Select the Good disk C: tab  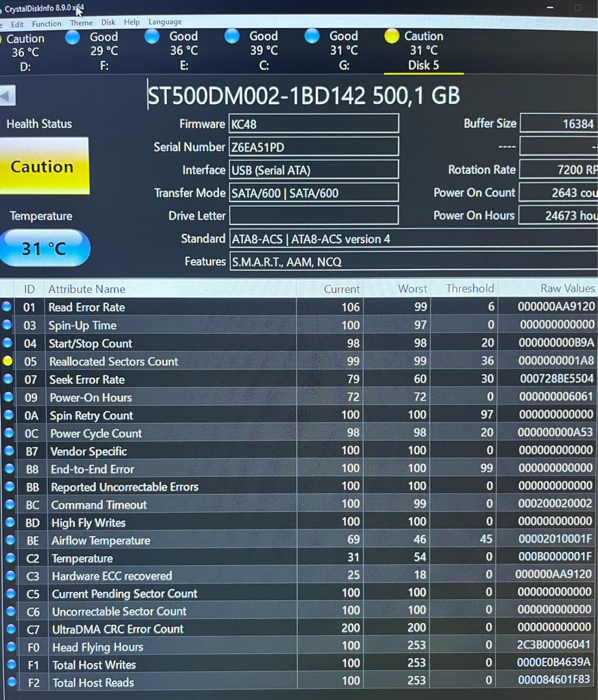click(255, 51)
